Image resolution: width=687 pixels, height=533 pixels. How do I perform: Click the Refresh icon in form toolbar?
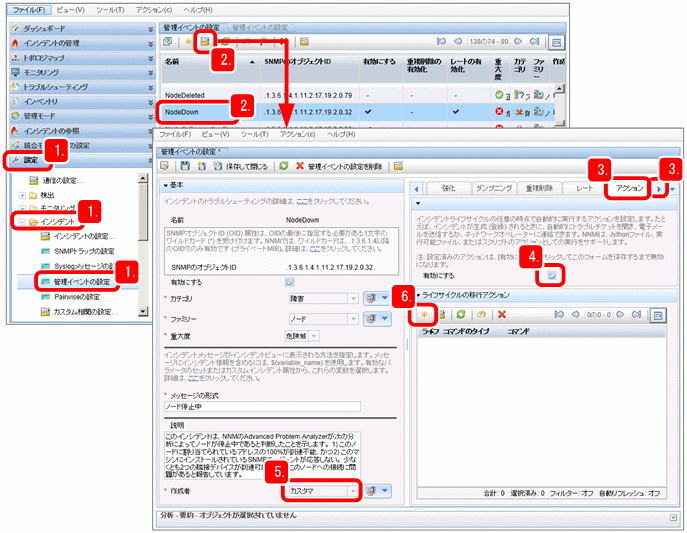tap(284, 166)
